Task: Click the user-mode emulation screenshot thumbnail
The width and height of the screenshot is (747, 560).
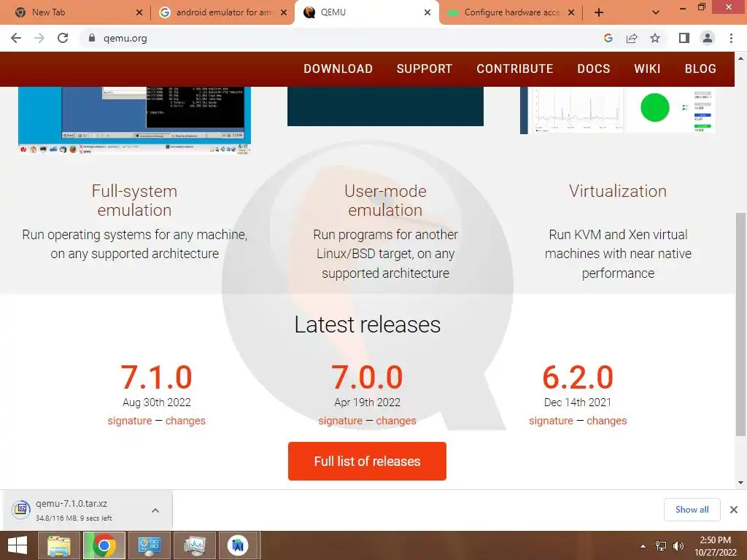Action: [385, 106]
